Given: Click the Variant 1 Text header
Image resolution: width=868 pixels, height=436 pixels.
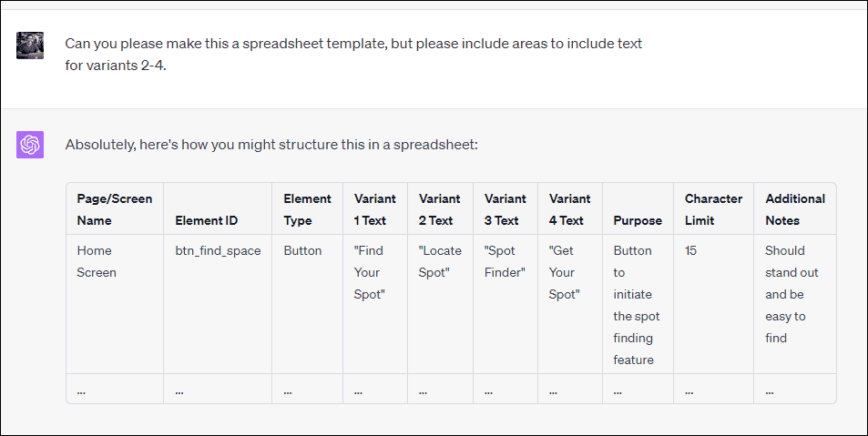Looking at the screenshot, I should [x=375, y=209].
